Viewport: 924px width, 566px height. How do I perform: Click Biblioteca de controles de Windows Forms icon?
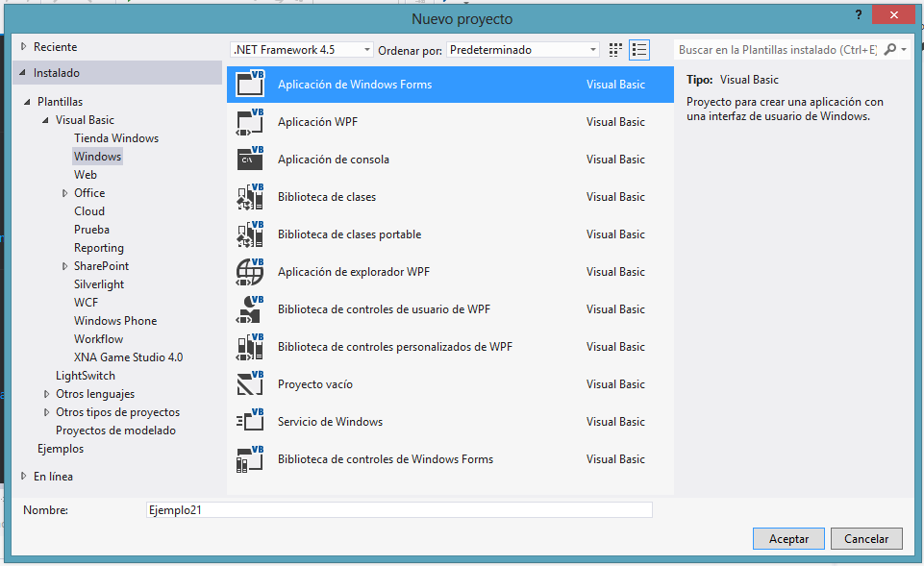pyautogui.click(x=250, y=459)
